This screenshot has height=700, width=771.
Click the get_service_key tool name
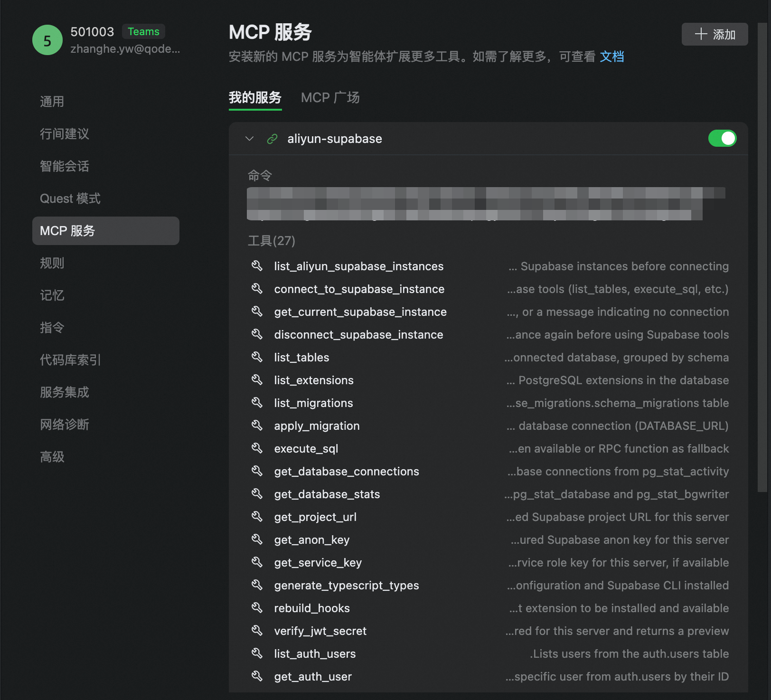click(318, 562)
